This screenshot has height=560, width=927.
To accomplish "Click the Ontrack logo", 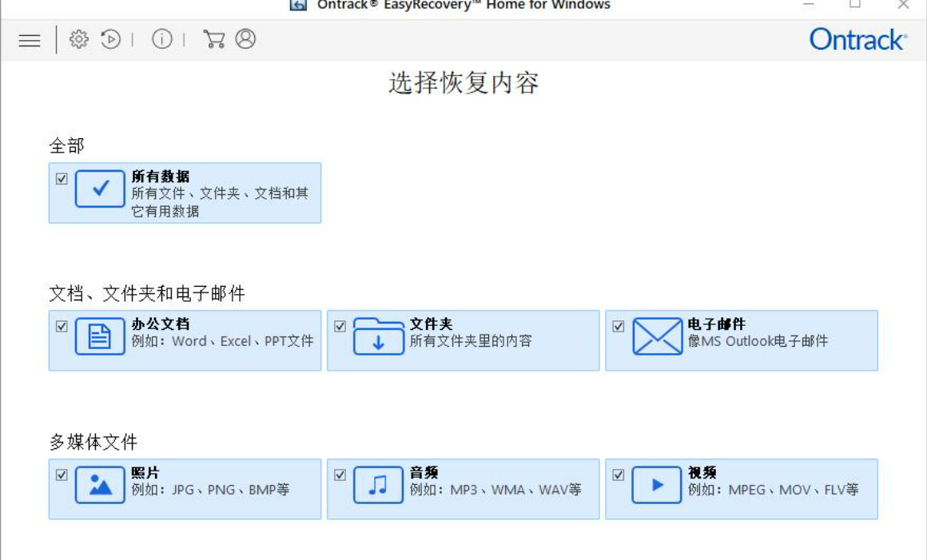I will tap(857, 39).
